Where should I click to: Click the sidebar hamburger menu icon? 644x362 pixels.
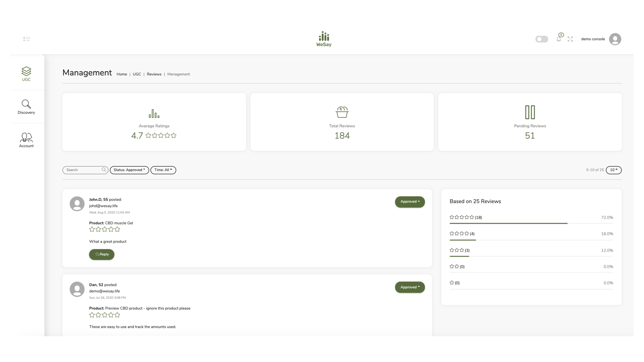click(x=27, y=38)
